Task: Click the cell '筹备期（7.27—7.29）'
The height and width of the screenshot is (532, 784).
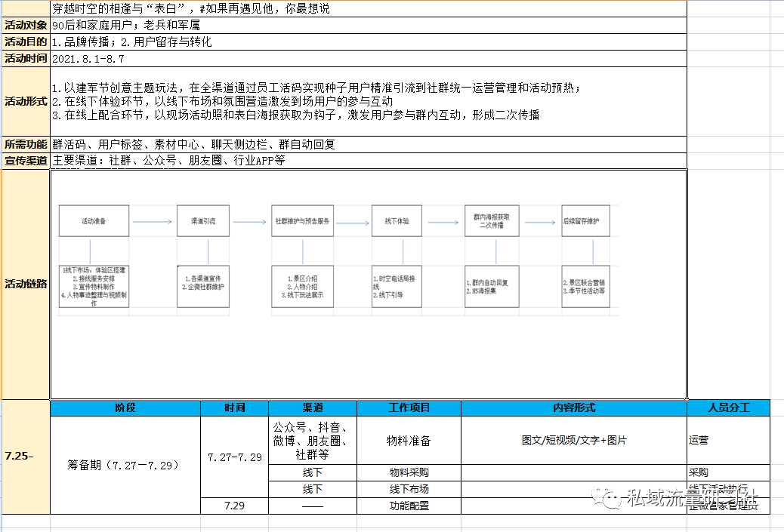Action: [125, 465]
